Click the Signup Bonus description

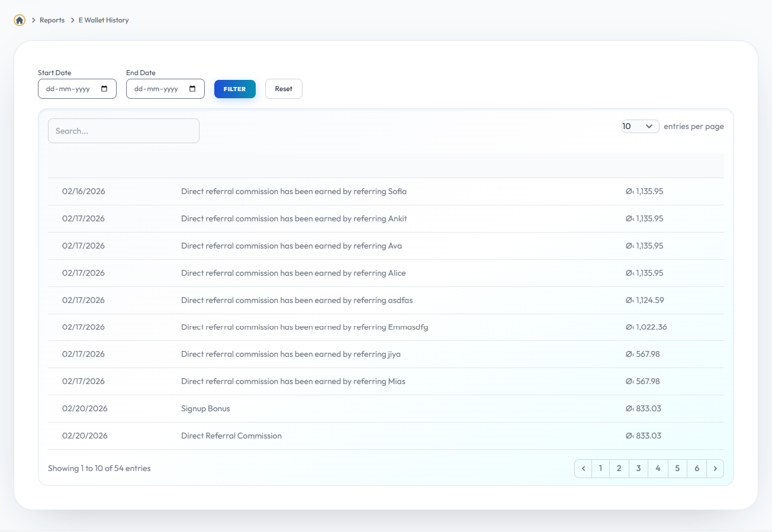point(205,409)
